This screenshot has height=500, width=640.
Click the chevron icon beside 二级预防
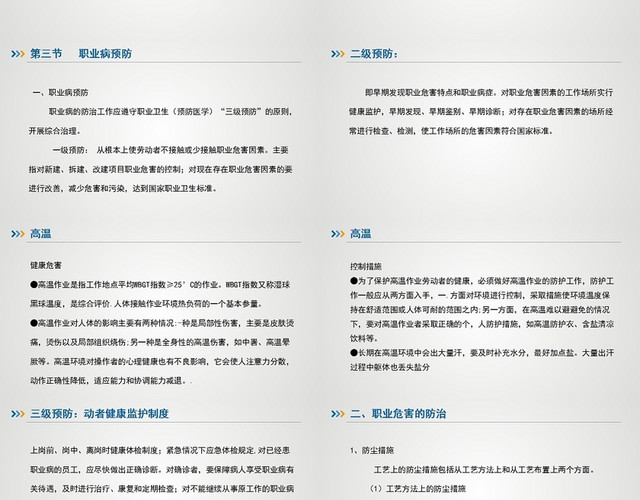(338, 54)
